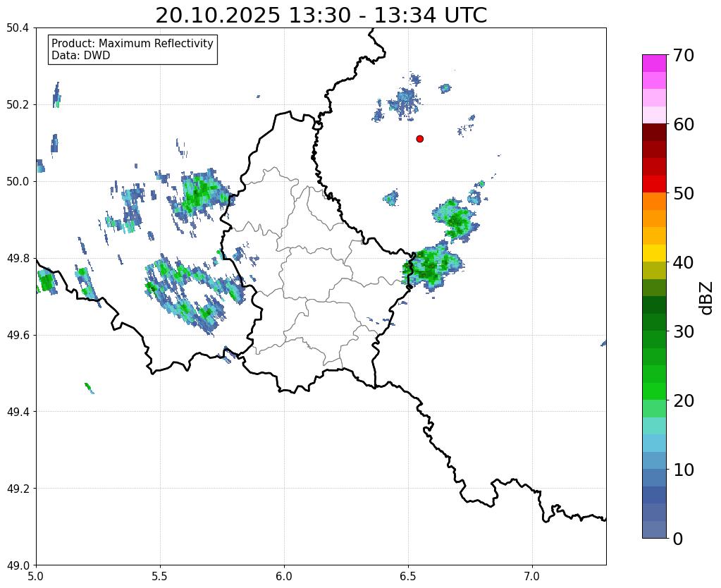Image resolution: width=721 pixels, height=588 pixels.
Task: Click longitude axis label 7.0
Action: click(532, 576)
